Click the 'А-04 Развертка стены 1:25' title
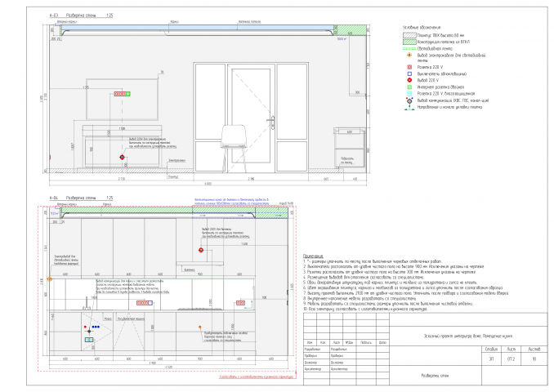This screenshot has width=554, height=392. pos(81,198)
